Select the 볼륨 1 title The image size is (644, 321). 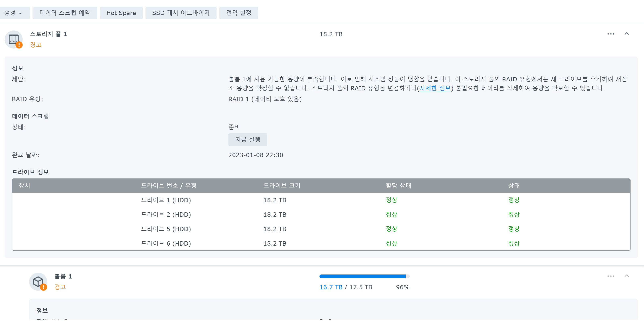pyautogui.click(x=63, y=276)
